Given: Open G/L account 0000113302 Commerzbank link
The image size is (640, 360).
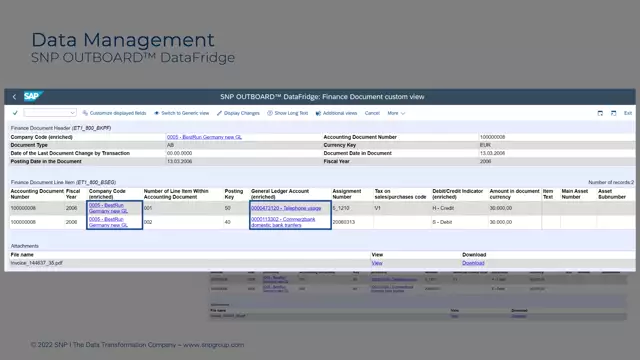Looking at the screenshot, I should point(283,222).
